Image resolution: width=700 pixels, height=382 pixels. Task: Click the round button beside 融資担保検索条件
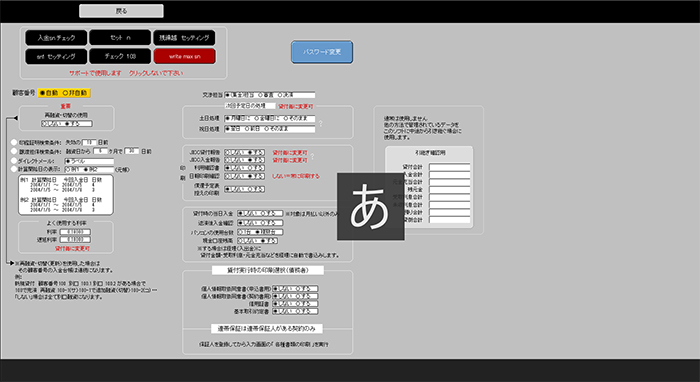pyautogui.click(x=14, y=151)
